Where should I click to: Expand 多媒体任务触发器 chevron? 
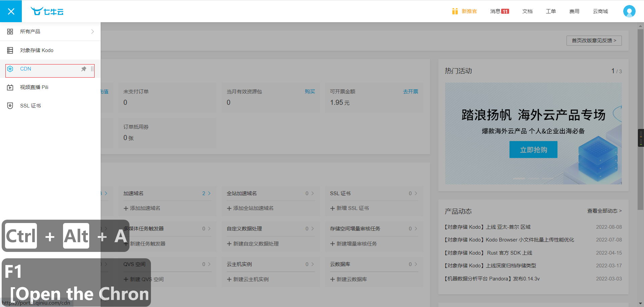point(209,229)
